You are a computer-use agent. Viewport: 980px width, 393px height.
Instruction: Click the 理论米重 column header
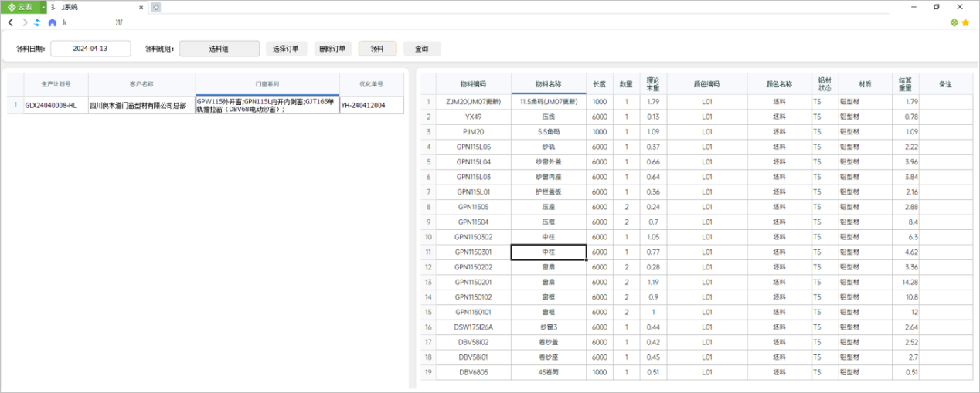pos(652,83)
